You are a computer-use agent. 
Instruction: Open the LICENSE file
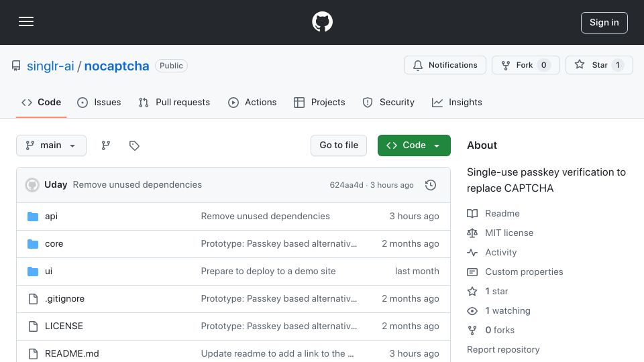pyautogui.click(x=64, y=326)
